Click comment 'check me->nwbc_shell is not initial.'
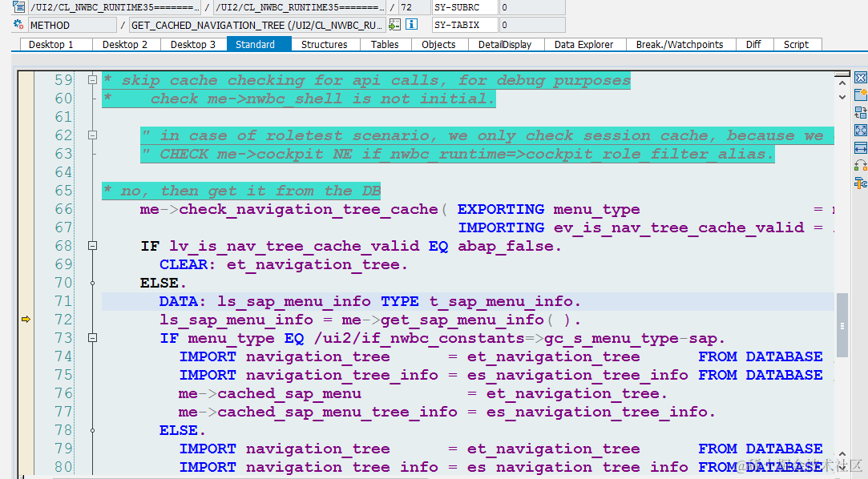 [x=322, y=99]
